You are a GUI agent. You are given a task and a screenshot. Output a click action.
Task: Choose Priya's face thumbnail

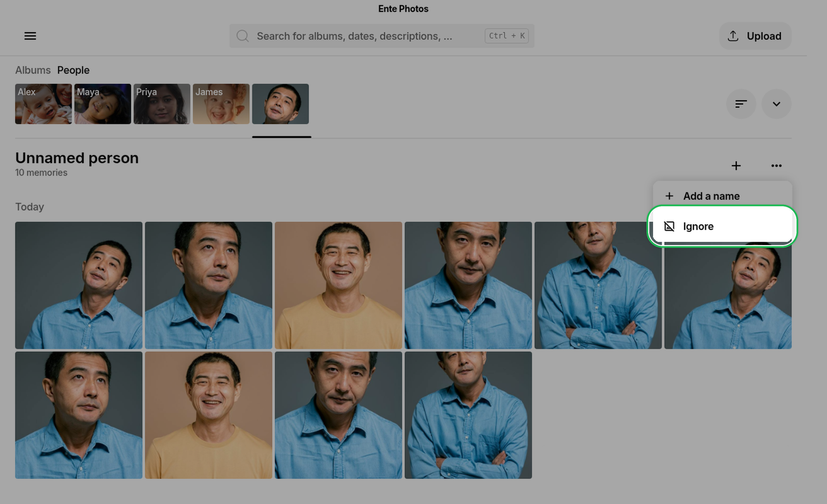pyautogui.click(x=162, y=104)
